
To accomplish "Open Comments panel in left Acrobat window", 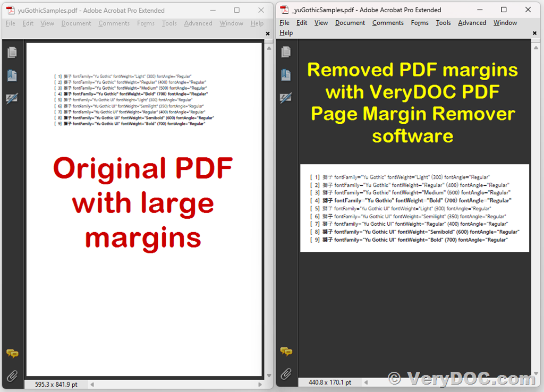I will (x=12, y=354).
